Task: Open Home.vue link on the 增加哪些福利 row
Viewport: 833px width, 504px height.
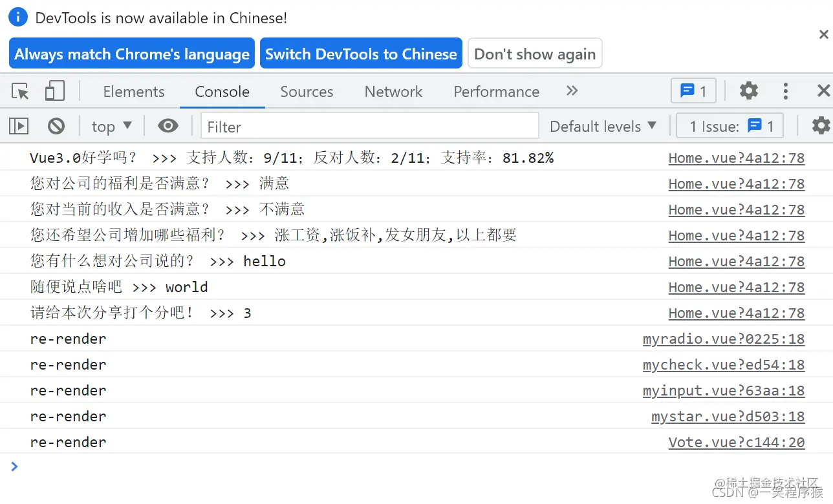Action: pyautogui.click(x=737, y=236)
